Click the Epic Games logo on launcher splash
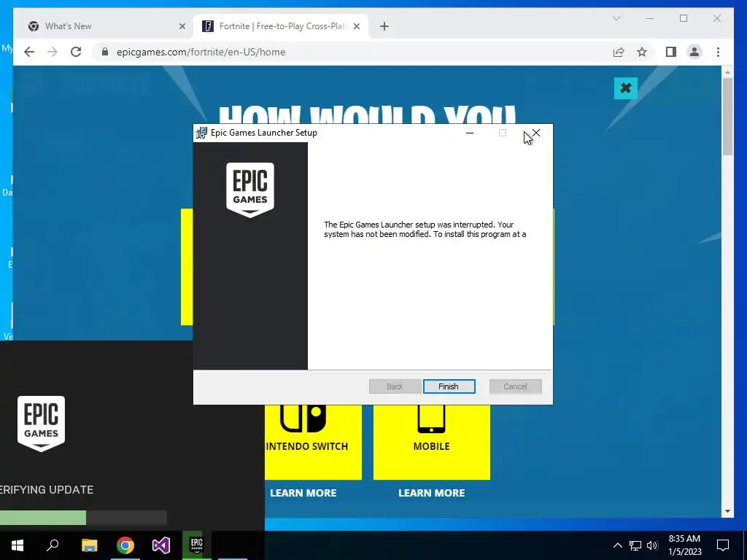The image size is (747, 560). pyautogui.click(x=41, y=424)
